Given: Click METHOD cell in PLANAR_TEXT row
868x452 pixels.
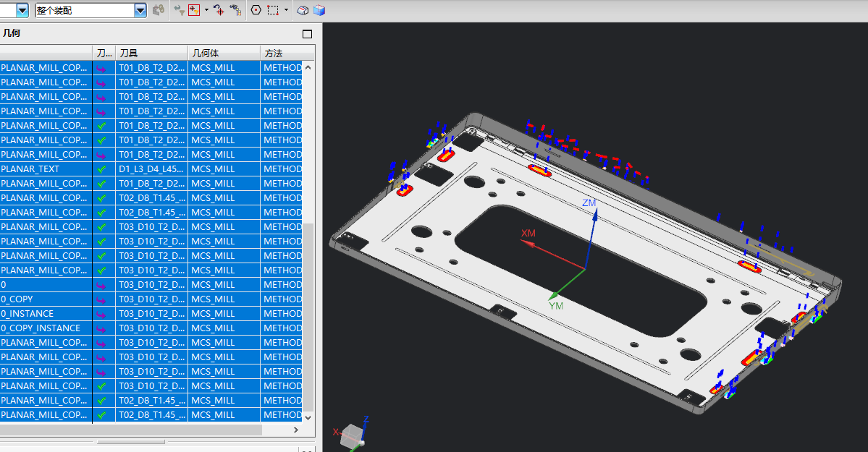Looking at the screenshot, I should point(282,169).
